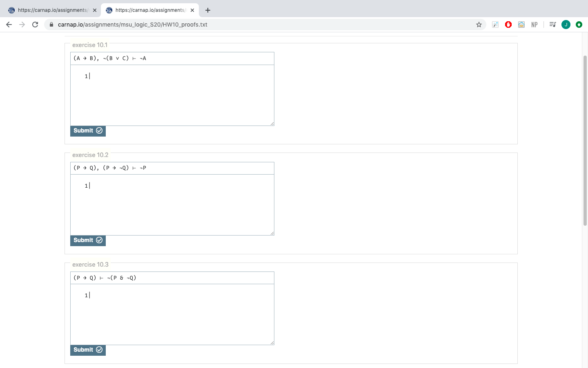Open the magic wand browser extension
The width and height of the screenshot is (588, 368).
[x=495, y=25]
